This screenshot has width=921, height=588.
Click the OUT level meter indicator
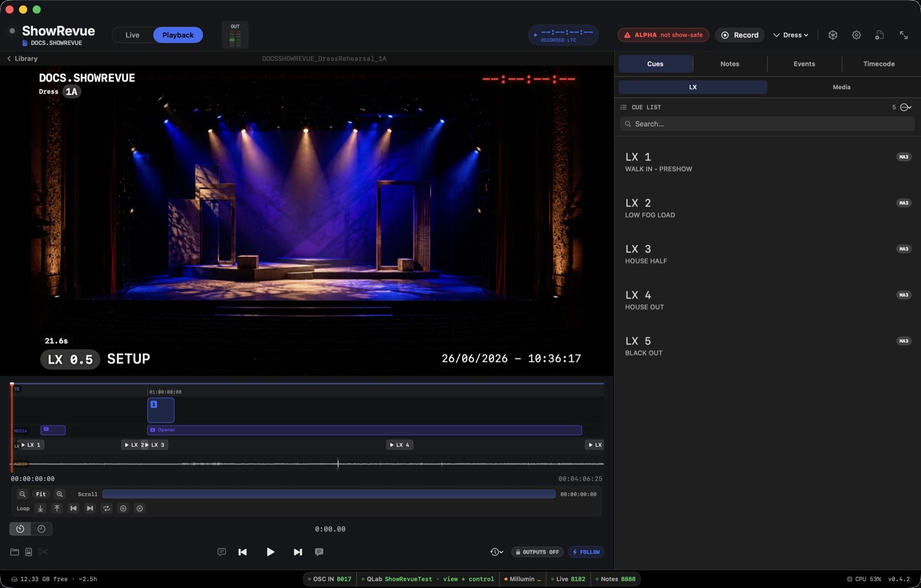[x=235, y=35]
